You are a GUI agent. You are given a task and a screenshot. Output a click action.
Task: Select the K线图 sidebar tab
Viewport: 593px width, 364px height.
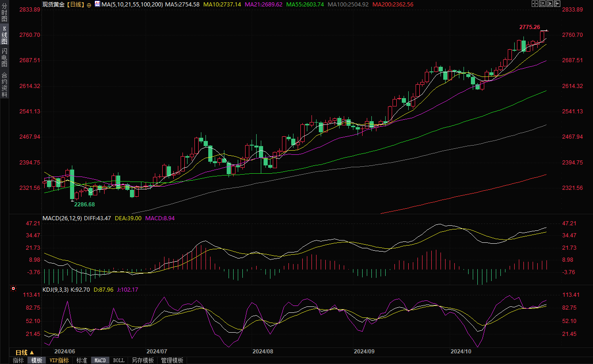click(x=4, y=35)
